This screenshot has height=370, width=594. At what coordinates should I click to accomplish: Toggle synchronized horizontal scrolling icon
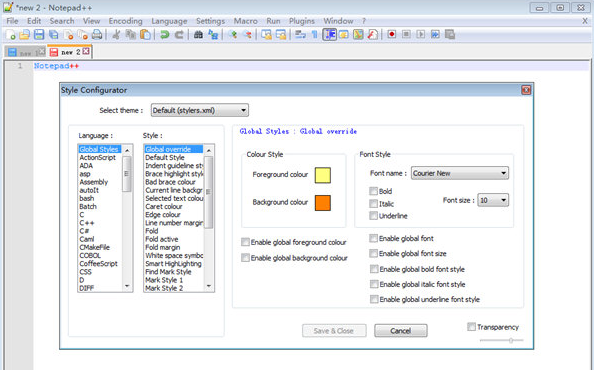click(281, 35)
